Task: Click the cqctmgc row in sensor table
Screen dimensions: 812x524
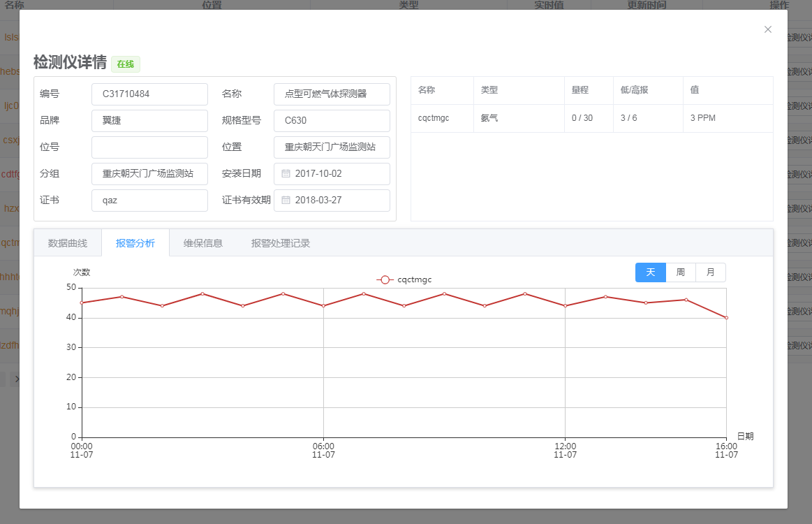Action: [x=591, y=118]
